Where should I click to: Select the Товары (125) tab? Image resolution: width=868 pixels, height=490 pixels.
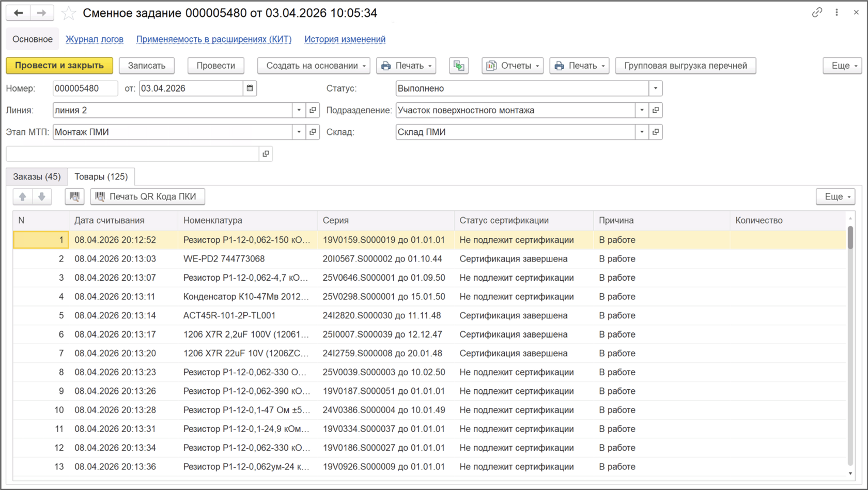click(x=101, y=177)
